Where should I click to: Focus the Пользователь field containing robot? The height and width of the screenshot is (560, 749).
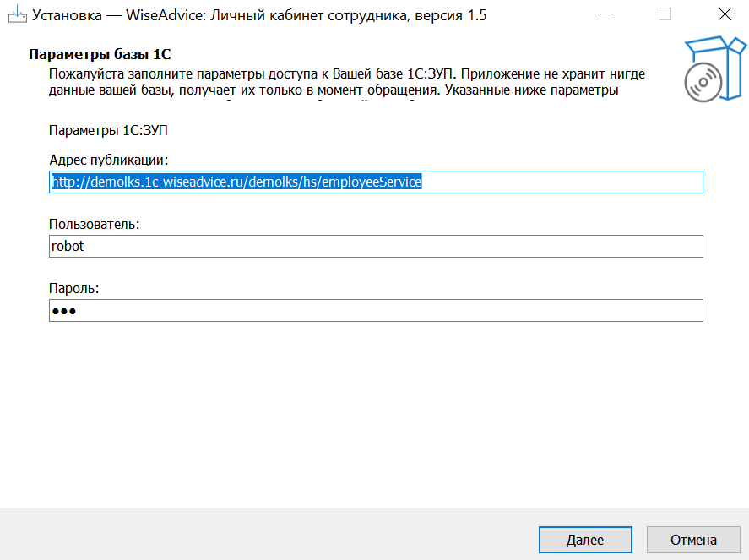[376, 247]
